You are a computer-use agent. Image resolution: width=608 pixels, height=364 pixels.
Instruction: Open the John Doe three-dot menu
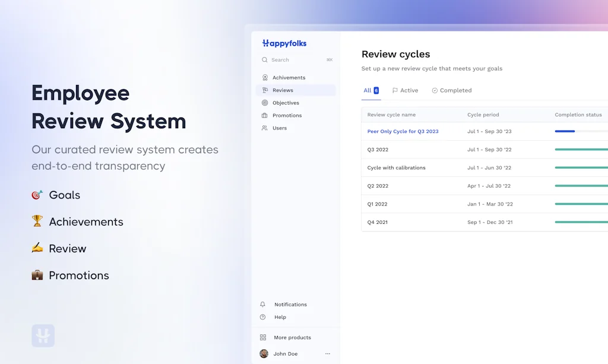(x=328, y=354)
